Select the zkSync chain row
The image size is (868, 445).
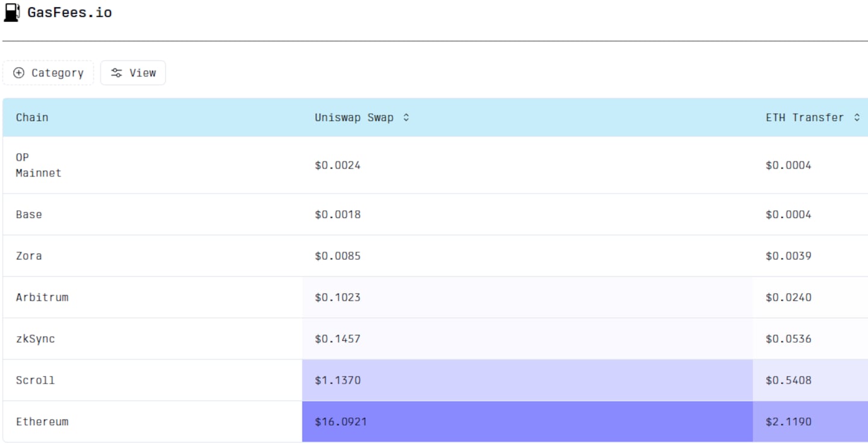[435, 339]
